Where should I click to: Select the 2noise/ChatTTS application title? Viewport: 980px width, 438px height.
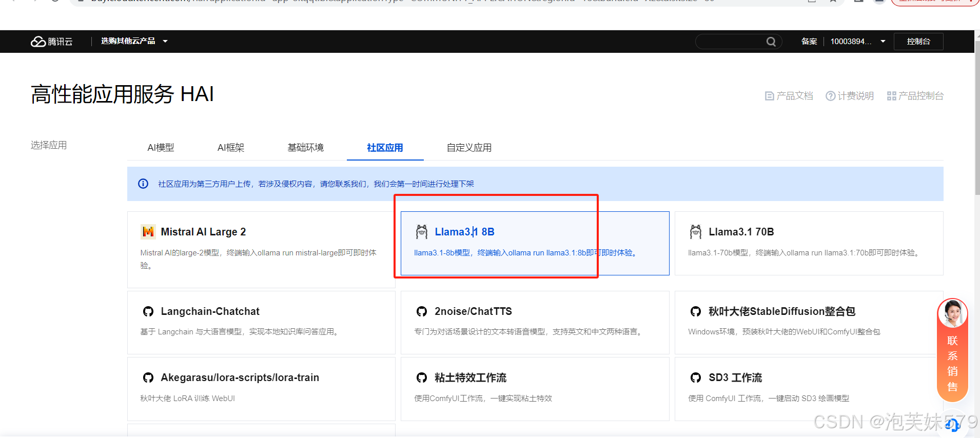point(473,311)
